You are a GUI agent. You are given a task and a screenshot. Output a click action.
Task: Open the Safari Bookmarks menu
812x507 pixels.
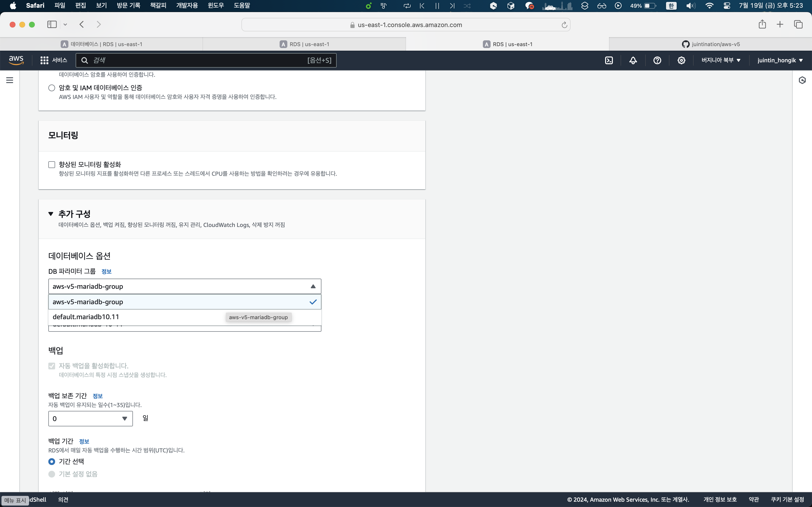point(158,5)
